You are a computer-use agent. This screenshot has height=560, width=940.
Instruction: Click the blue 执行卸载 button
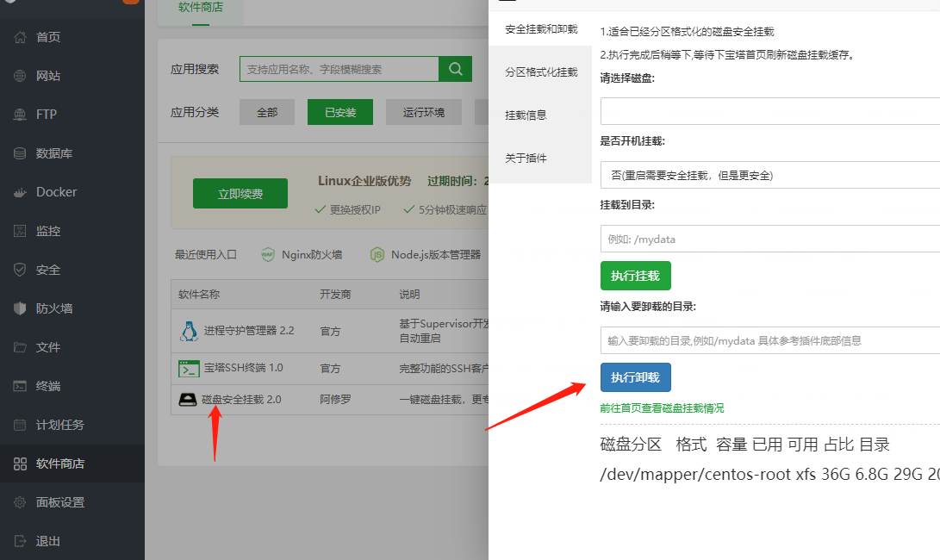(636, 377)
